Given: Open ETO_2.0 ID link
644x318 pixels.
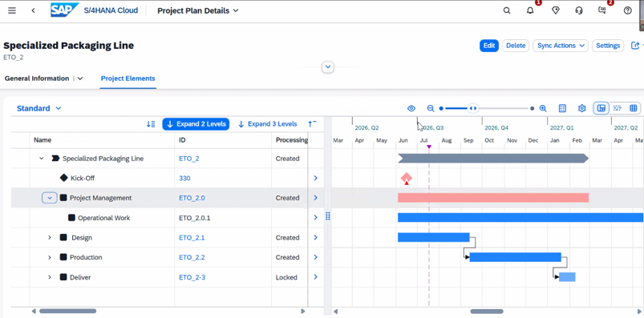Looking at the screenshot, I should (x=192, y=198).
